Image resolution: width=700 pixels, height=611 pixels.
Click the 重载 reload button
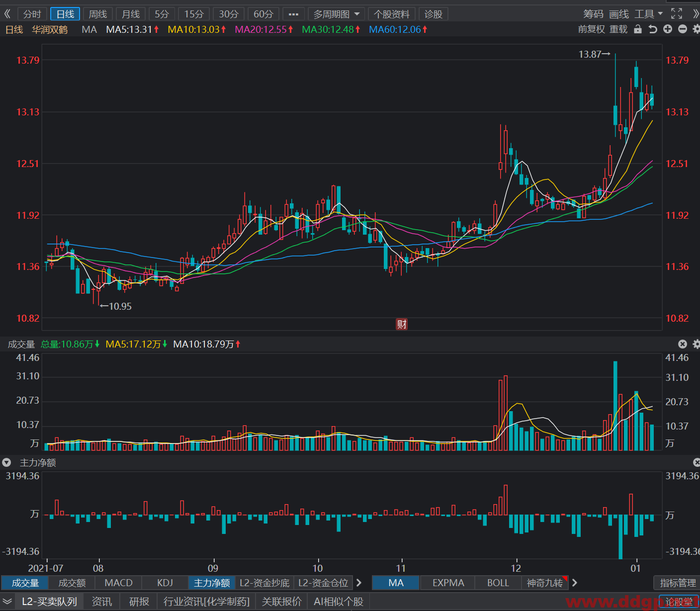[x=618, y=29]
